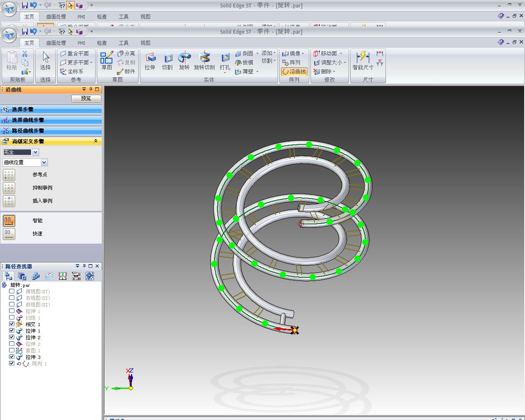Uncheck the 阵列 1 feature checkbox
This screenshot has height=420, width=525.
coord(11,363)
